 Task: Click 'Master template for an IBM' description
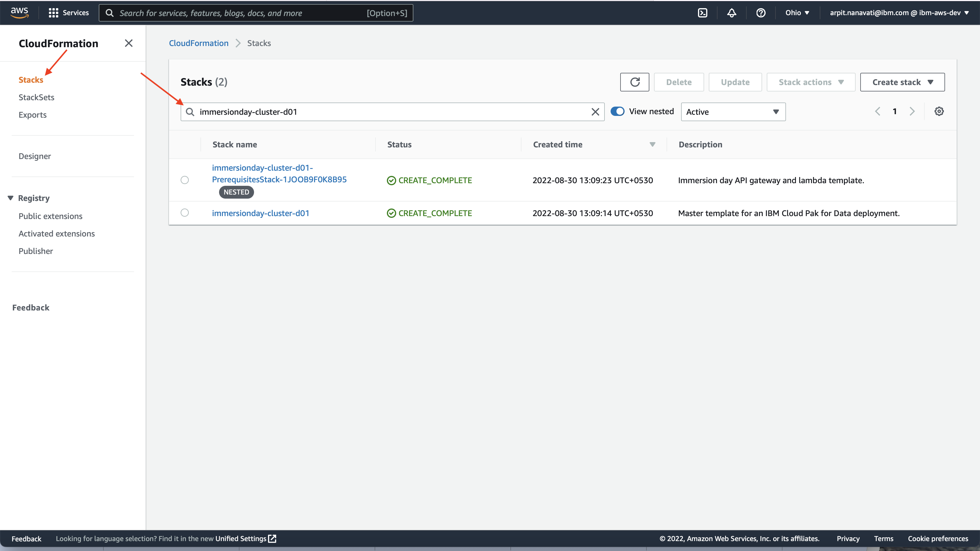[789, 213]
